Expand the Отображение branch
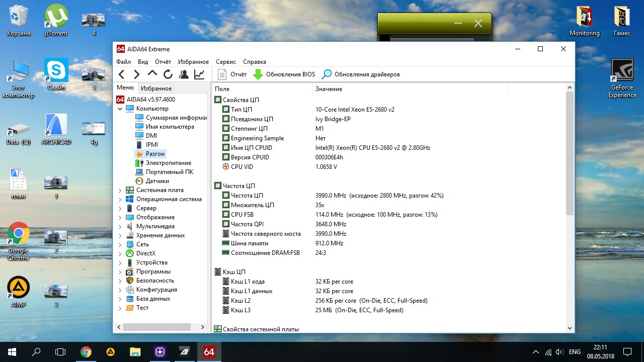The image size is (644, 362). tap(120, 217)
